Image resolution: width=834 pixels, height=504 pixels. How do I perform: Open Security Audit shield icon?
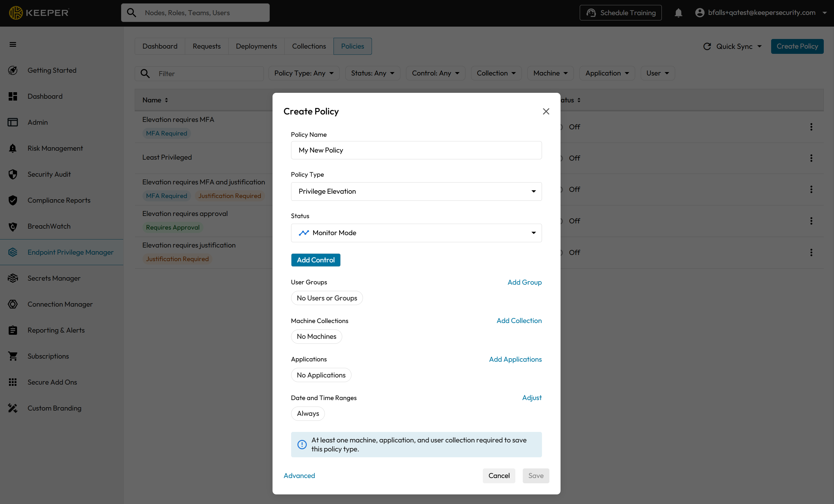[x=13, y=174]
